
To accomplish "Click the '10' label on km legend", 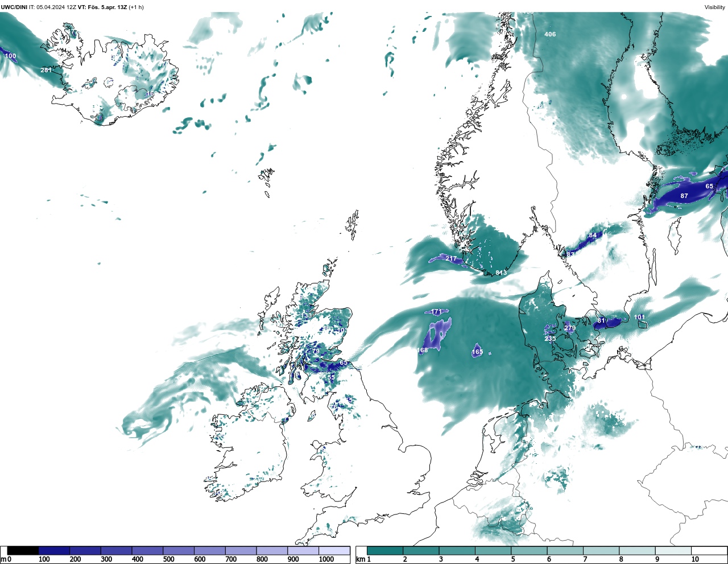I will click(695, 559).
